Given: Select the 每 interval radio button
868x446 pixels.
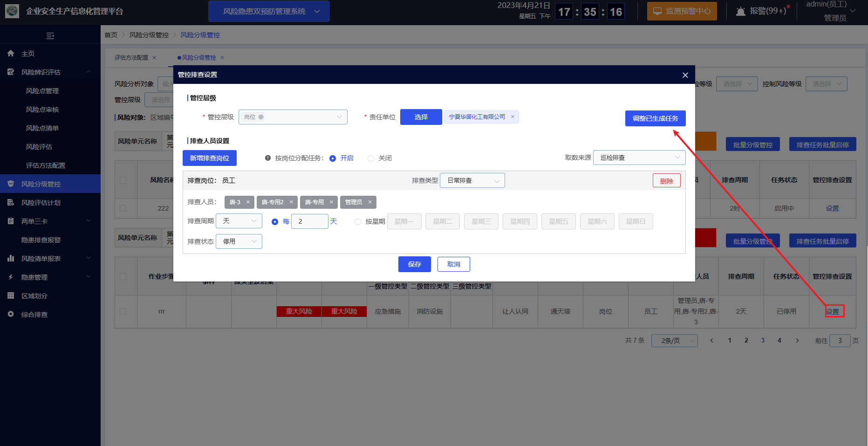Looking at the screenshot, I should tap(275, 222).
